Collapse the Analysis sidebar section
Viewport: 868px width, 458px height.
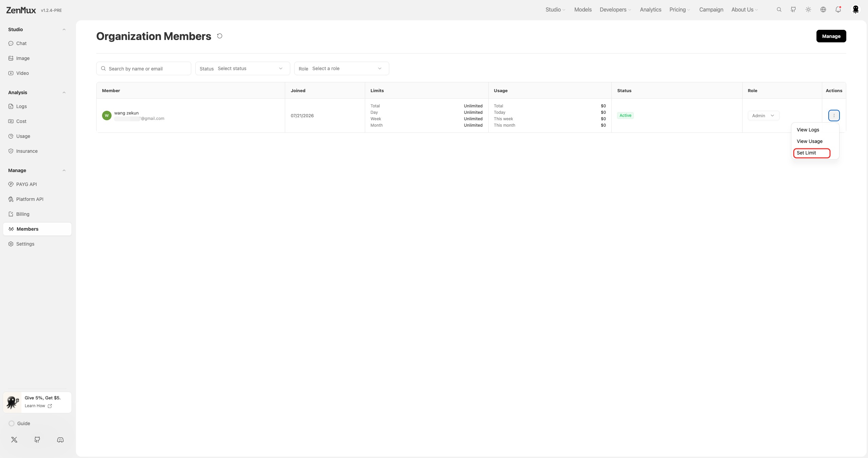(64, 92)
